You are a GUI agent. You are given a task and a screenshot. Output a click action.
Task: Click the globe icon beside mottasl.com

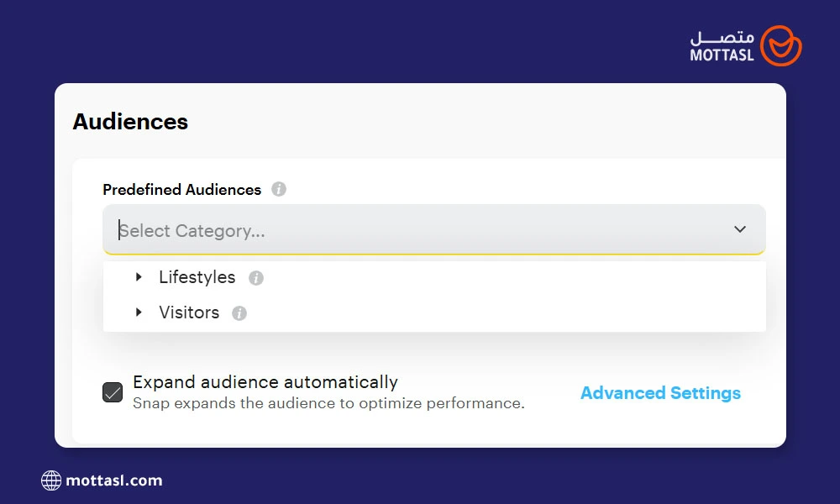coord(51,480)
